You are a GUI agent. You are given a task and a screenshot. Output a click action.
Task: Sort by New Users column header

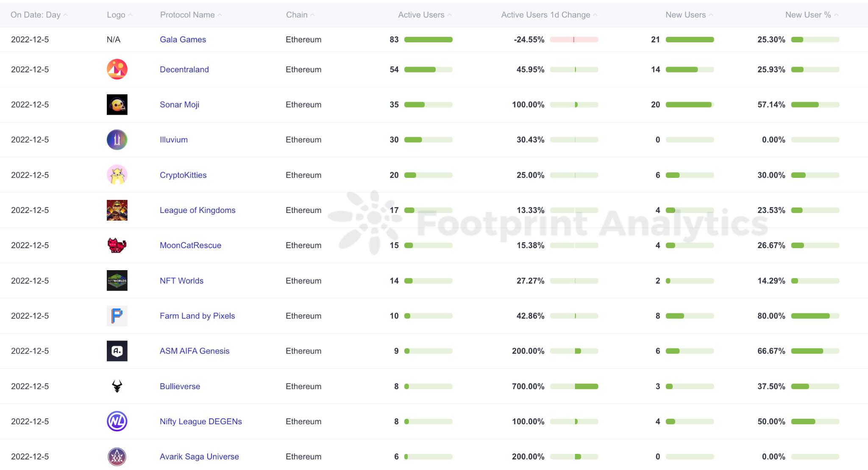click(x=689, y=15)
